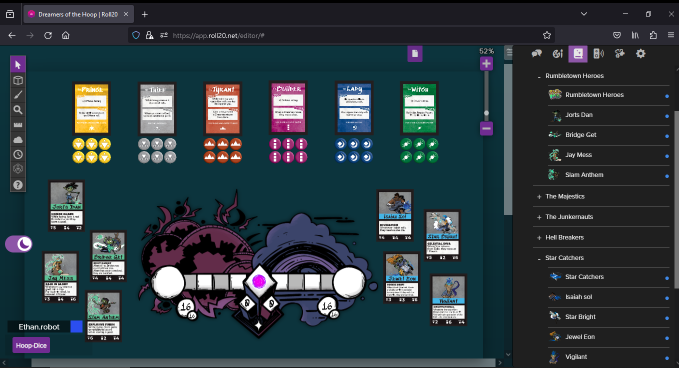This screenshot has height=368, width=679.
Task: Click the zoom slider handle
Action: 486,113
